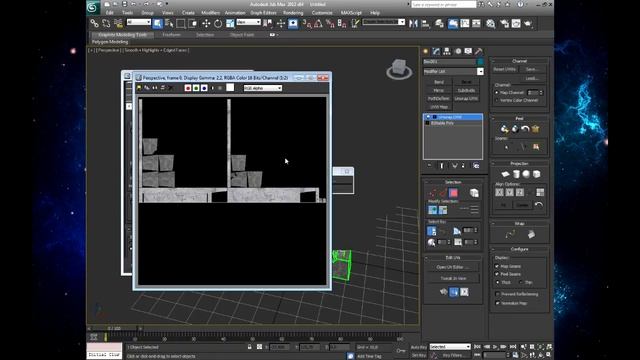Align projection to Y axis
The width and height of the screenshot is (640, 360).
(509, 192)
